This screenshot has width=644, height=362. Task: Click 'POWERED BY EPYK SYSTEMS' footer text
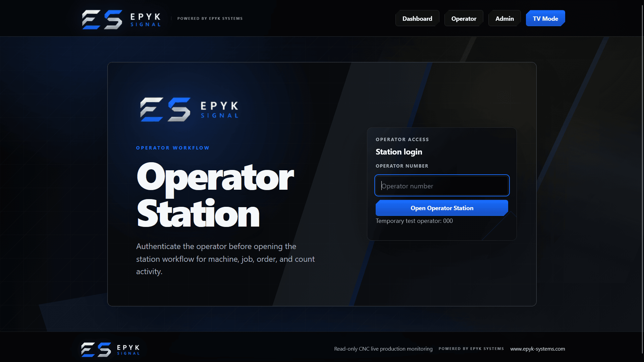[x=471, y=349]
